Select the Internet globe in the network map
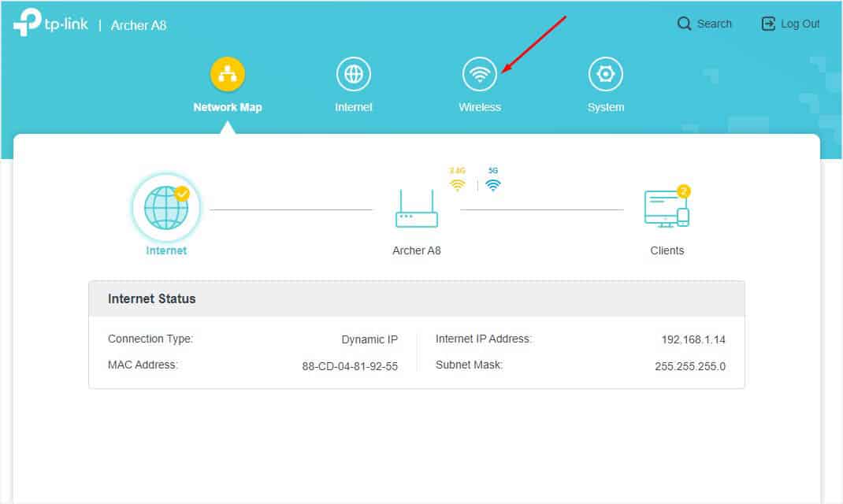Screen dimensions: 843x504 coord(167,207)
